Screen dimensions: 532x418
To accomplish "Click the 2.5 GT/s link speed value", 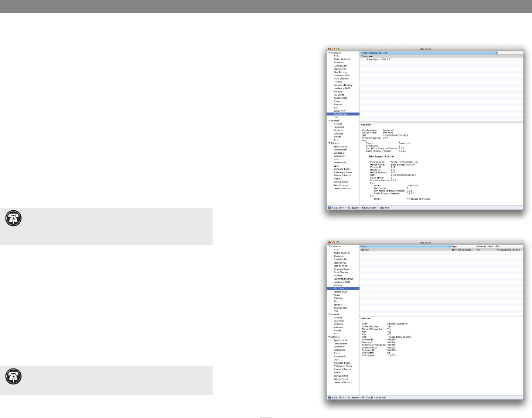I will (x=392, y=356).
